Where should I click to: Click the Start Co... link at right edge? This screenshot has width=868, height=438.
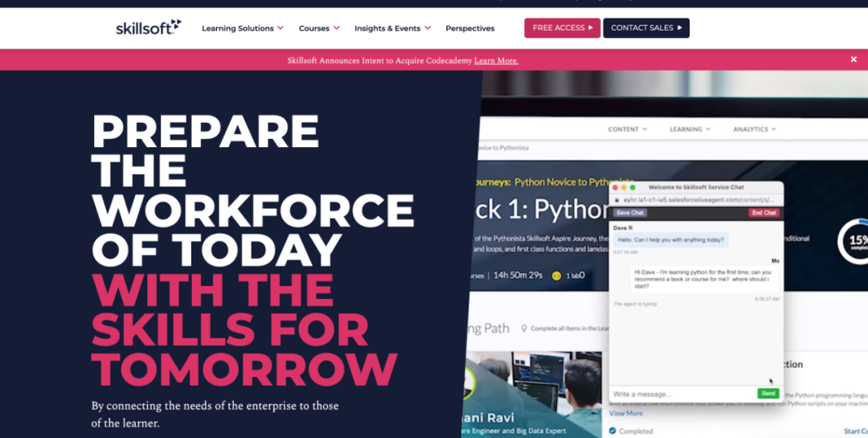tap(856, 431)
